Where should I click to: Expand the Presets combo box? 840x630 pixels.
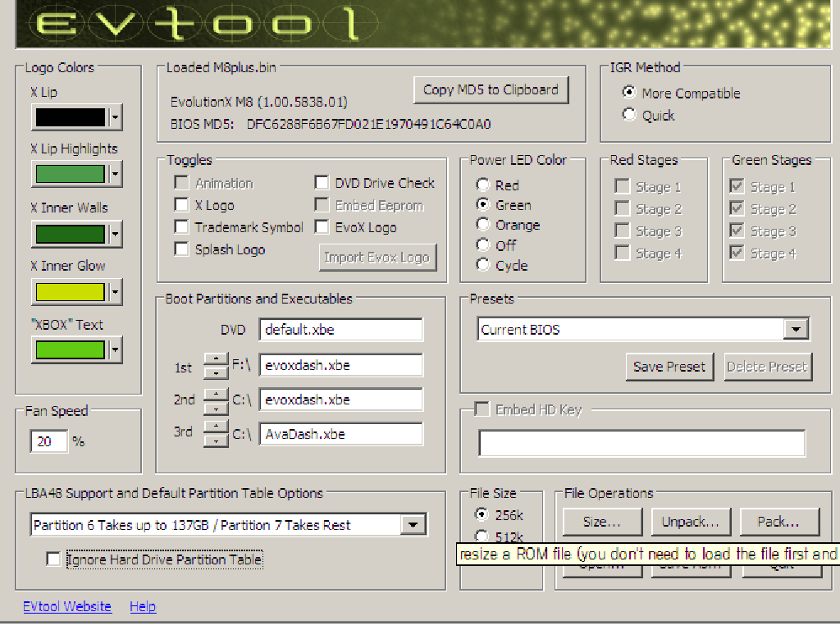(x=796, y=330)
